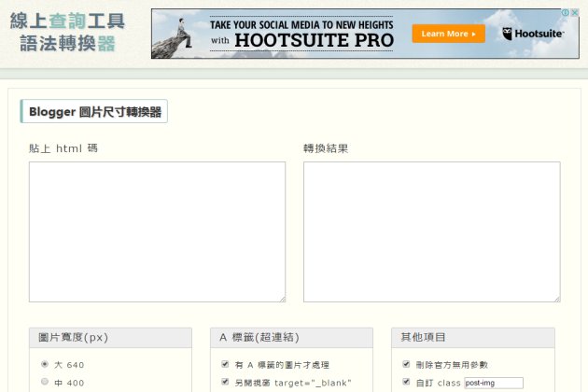Click the post-img class input field
This screenshot has height=392, width=588.
(x=494, y=383)
